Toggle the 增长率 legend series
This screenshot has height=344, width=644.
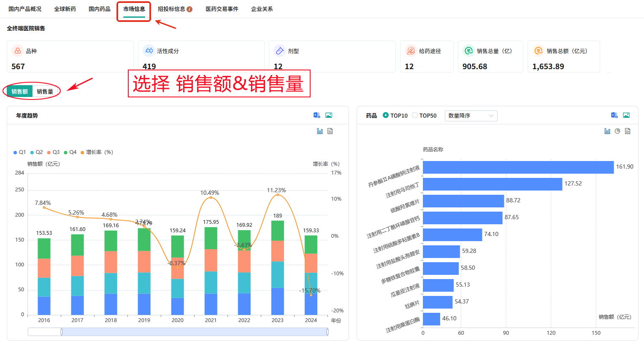(x=97, y=152)
